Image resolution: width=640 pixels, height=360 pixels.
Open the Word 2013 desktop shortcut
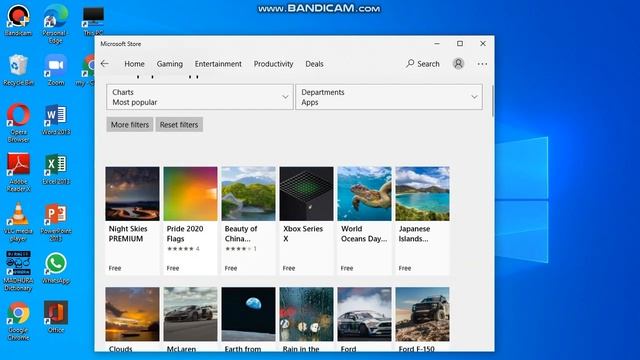56,119
